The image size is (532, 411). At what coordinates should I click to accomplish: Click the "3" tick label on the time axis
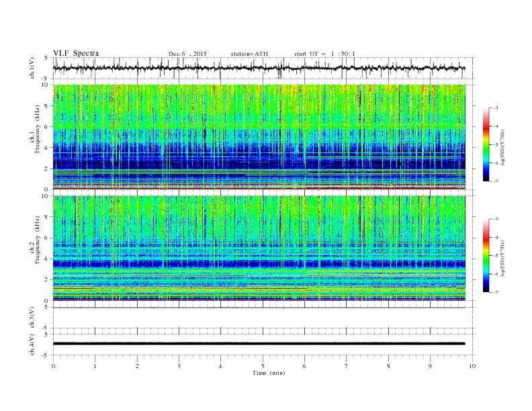[x=179, y=366]
